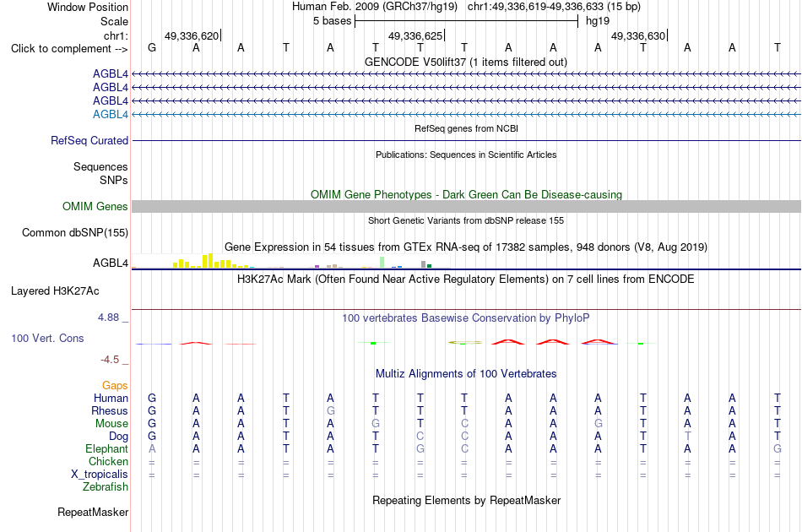Open 'Repeating Elements by RepeatMasker' title

click(x=466, y=500)
